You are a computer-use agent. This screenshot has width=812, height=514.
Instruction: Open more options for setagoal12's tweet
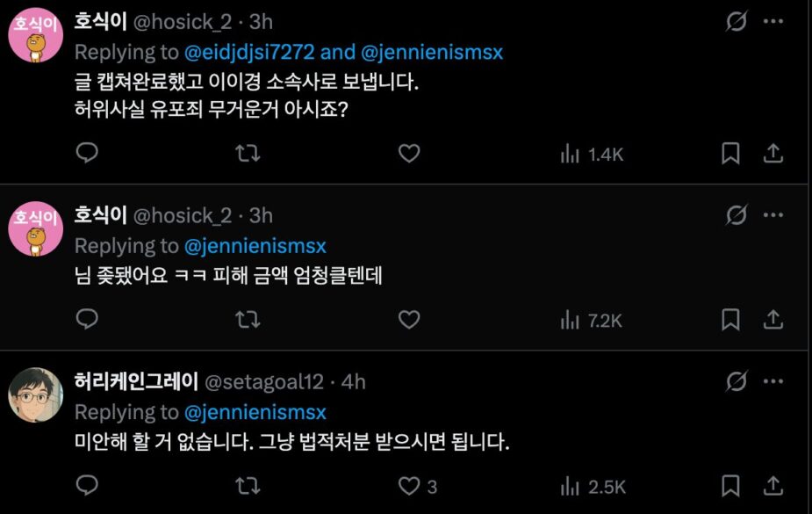coord(774,380)
